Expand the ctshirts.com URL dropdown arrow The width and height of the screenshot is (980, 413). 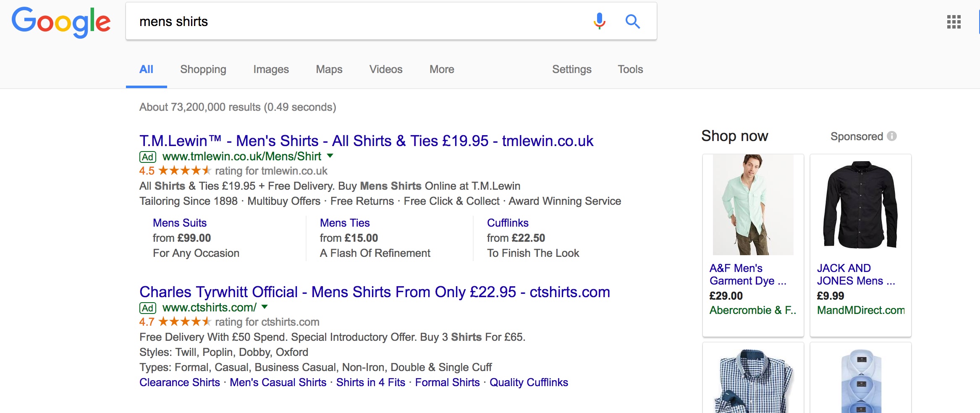[x=265, y=307]
